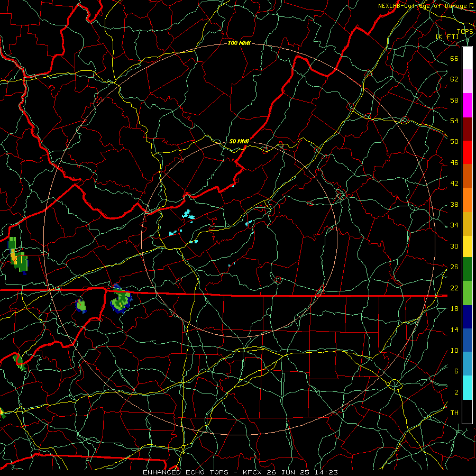Select the gold legend swatch
476x476 pixels.
[467, 224]
